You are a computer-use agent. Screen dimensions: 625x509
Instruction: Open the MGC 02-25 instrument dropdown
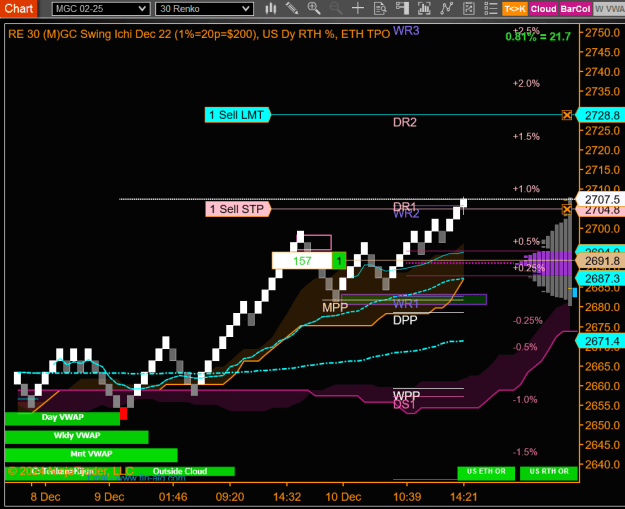click(101, 9)
